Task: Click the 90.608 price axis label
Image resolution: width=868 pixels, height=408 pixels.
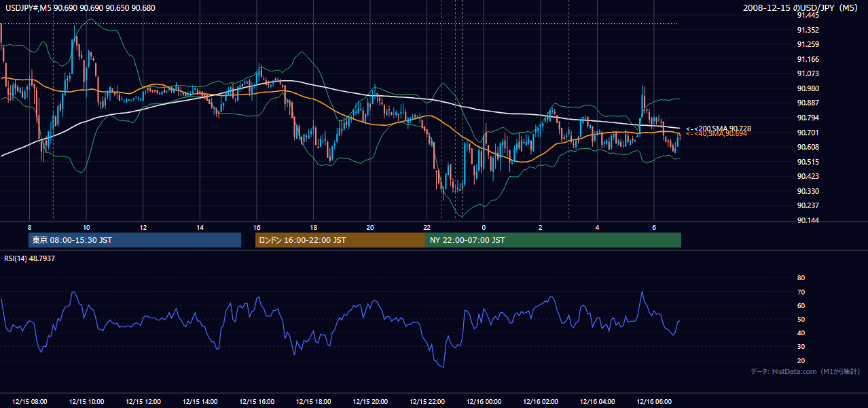Action: tap(808, 148)
